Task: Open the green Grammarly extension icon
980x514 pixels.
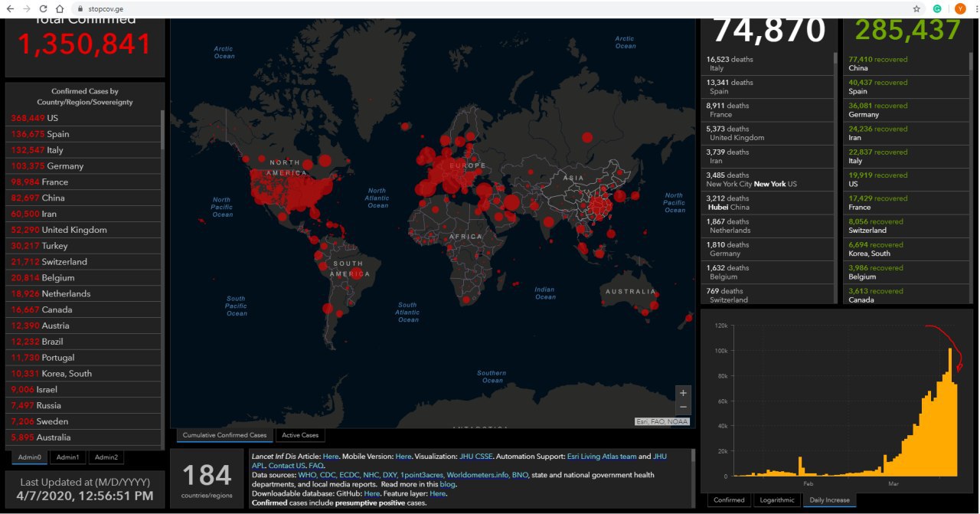Action: click(937, 8)
